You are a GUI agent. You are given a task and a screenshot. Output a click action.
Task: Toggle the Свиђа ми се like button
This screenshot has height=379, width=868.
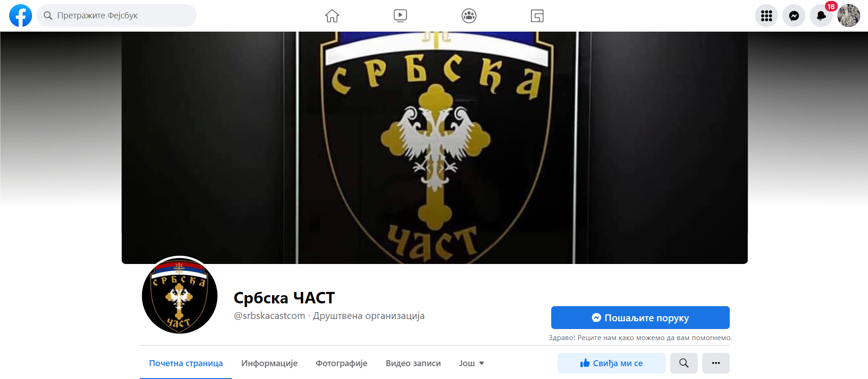point(611,363)
